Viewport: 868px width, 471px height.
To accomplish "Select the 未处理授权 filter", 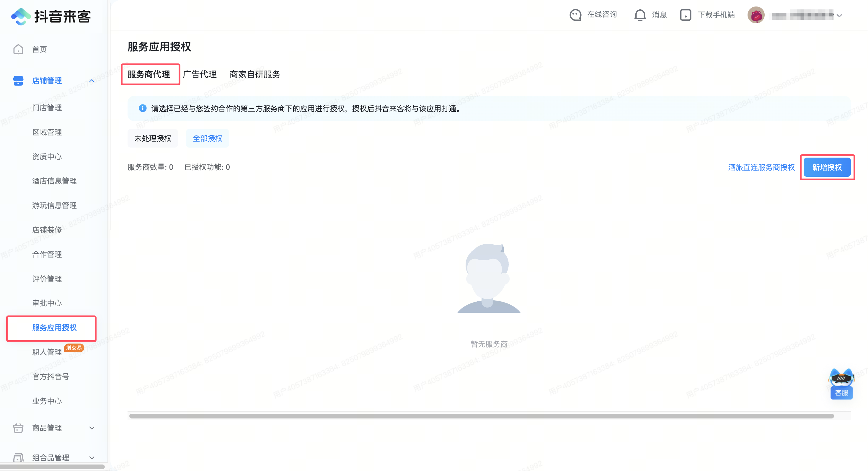I will 153,138.
